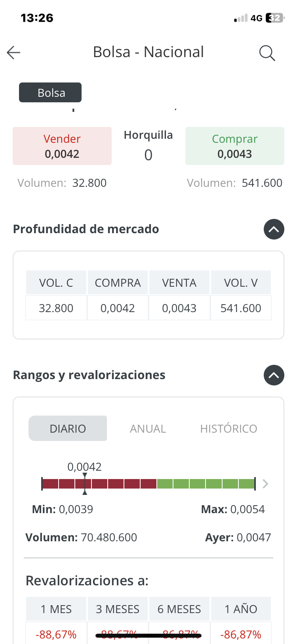
Task: Click the price marker on range bar
Action: (85, 484)
